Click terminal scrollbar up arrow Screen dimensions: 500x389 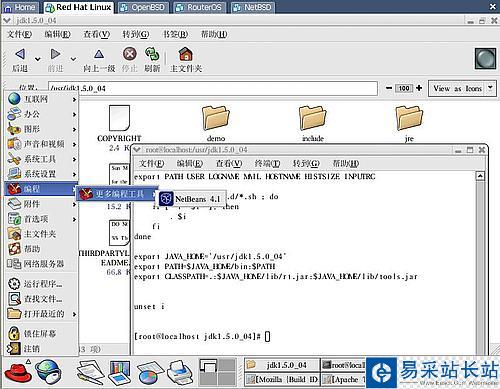pos(480,176)
